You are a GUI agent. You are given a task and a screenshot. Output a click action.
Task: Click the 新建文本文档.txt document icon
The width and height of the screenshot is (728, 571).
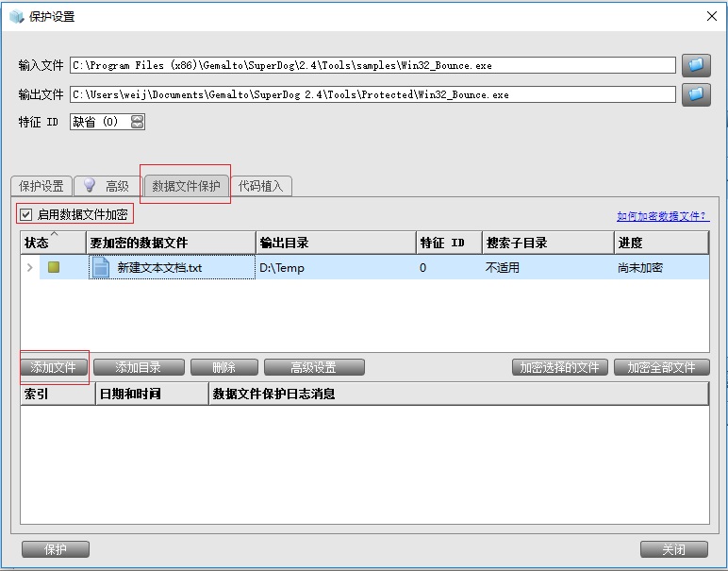(x=101, y=267)
